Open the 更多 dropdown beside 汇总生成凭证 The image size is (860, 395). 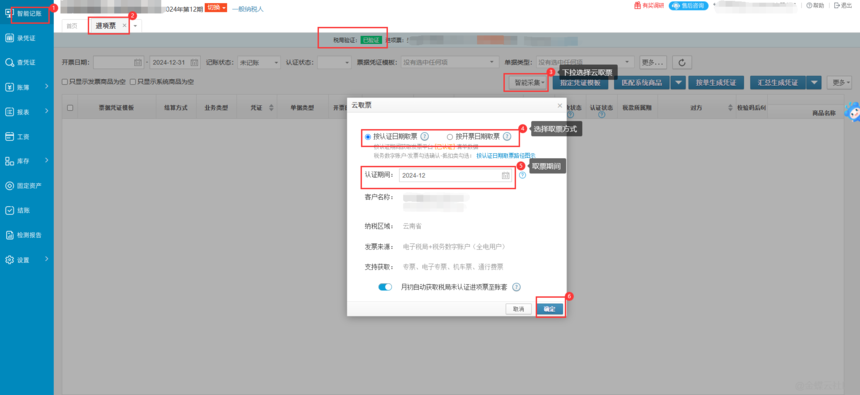(x=839, y=82)
